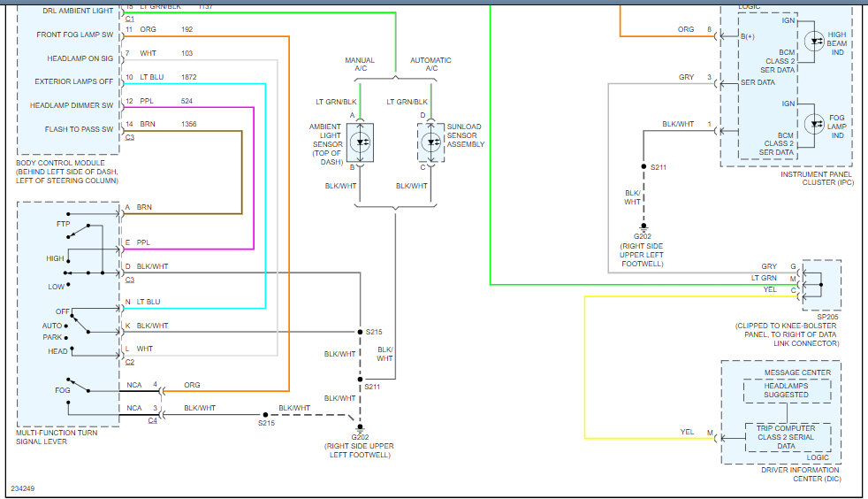Click the ambient light sensor photodiode symbol
Image resolution: width=868 pixels, height=499 pixels.
click(361, 143)
